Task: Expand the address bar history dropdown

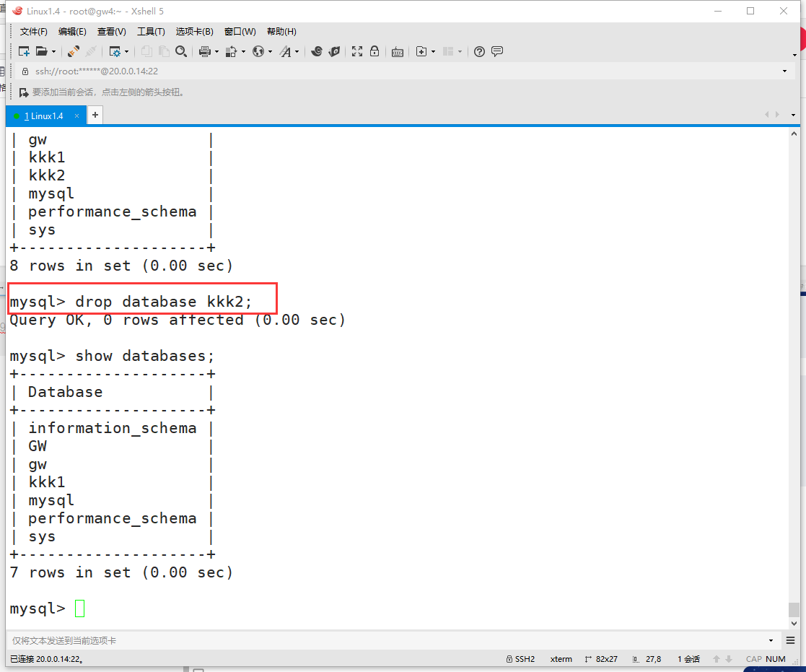Action: click(x=785, y=71)
